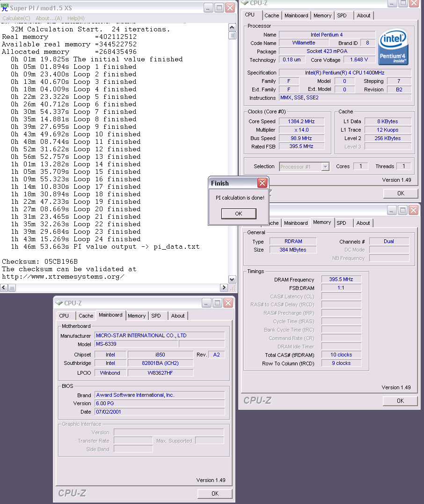
Task: Click Super PI scroll right arrow
Action: coord(224,288)
